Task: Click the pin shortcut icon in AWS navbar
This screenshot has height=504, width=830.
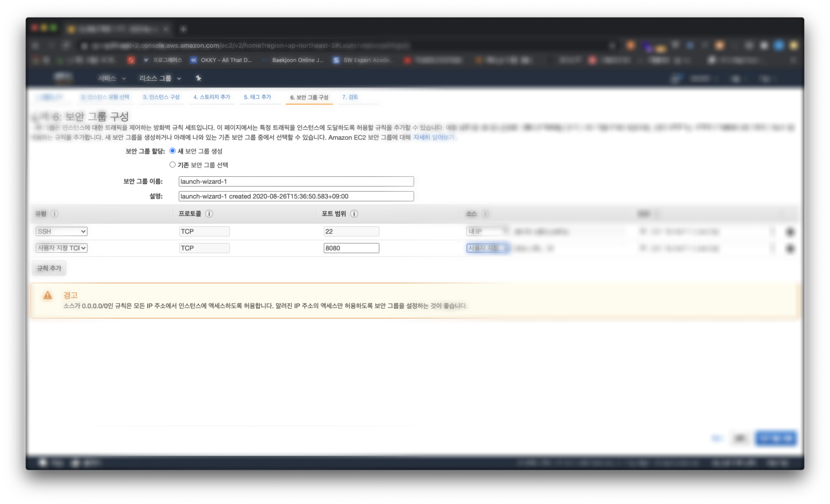Action: click(198, 78)
